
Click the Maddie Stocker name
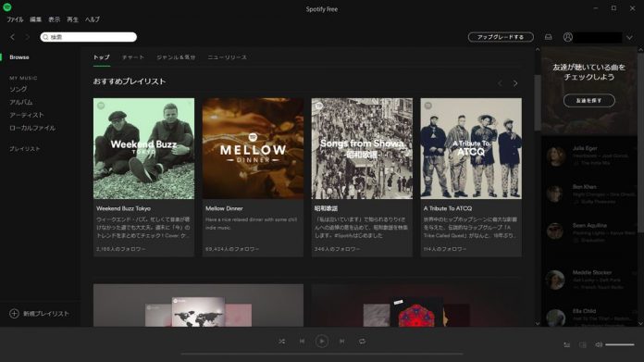point(592,272)
